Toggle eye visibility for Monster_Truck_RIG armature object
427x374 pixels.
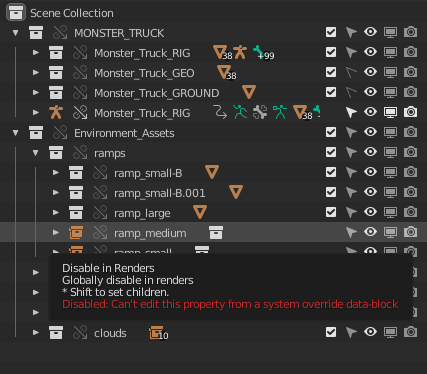370,112
